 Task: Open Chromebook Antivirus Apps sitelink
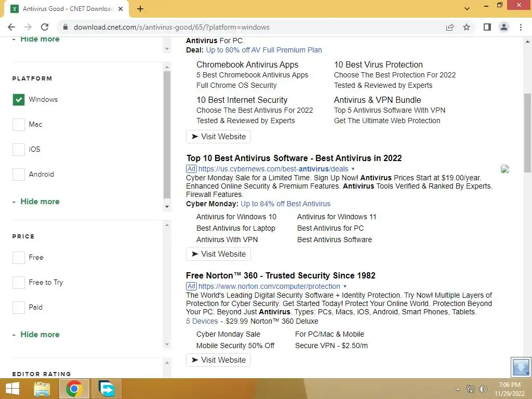click(247, 64)
